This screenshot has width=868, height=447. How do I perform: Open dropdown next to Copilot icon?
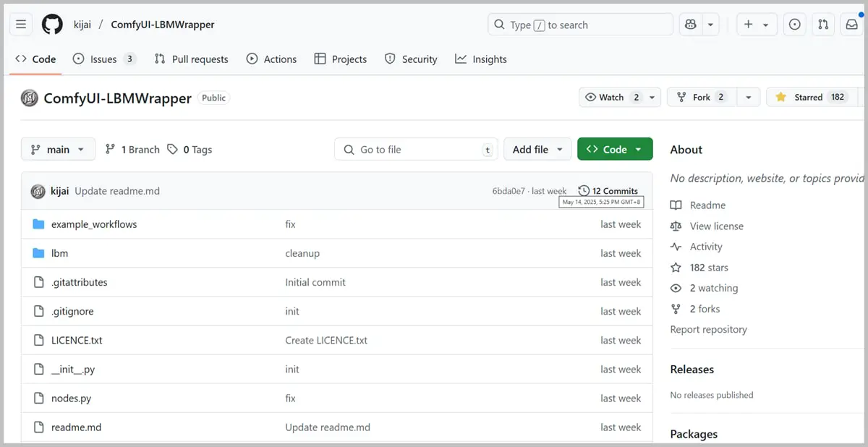coord(711,25)
